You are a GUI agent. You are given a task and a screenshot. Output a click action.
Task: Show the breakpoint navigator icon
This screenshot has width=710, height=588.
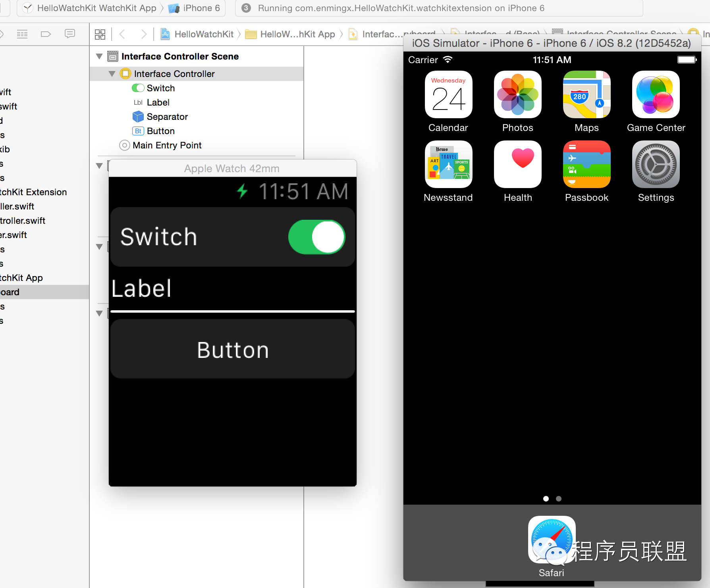pyautogui.click(x=46, y=34)
